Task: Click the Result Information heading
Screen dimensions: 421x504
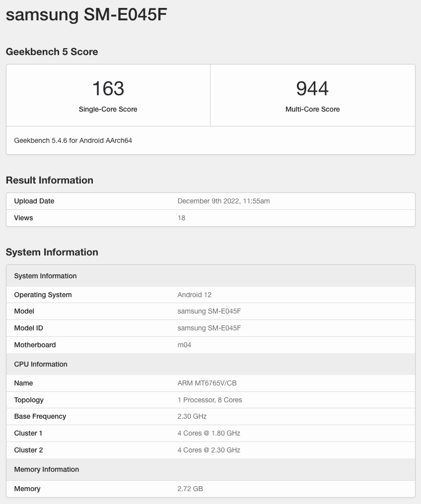Action: 49,180
